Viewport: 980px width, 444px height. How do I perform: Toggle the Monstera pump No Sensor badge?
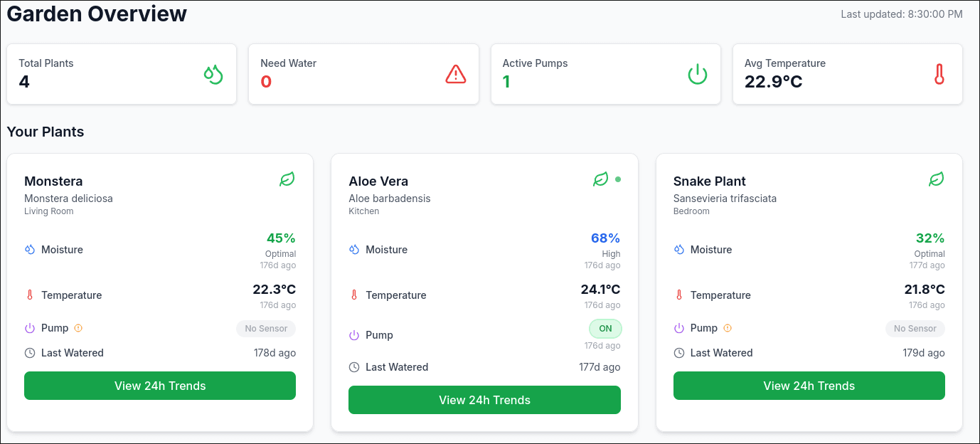point(266,329)
